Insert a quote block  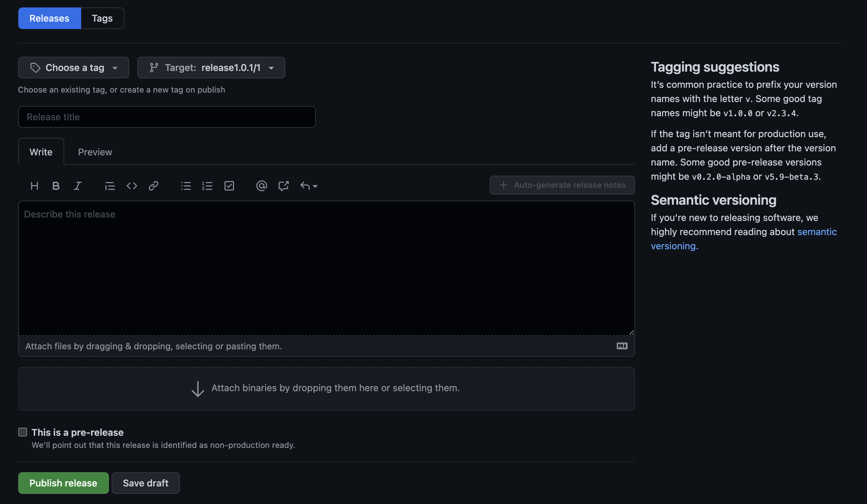tap(110, 186)
